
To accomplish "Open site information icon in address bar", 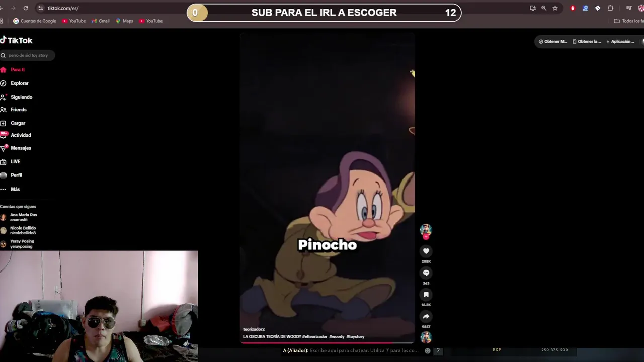I will 41,8.
